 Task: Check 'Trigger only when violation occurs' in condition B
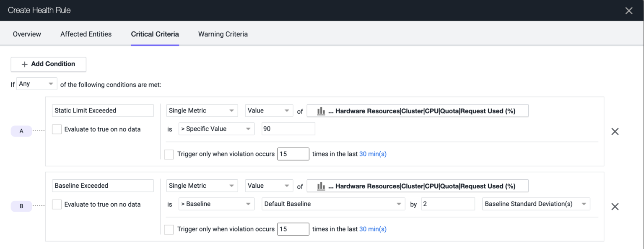coord(169,230)
